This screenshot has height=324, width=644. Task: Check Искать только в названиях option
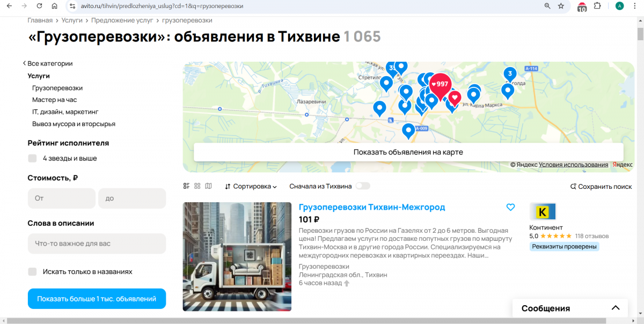pyautogui.click(x=33, y=271)
